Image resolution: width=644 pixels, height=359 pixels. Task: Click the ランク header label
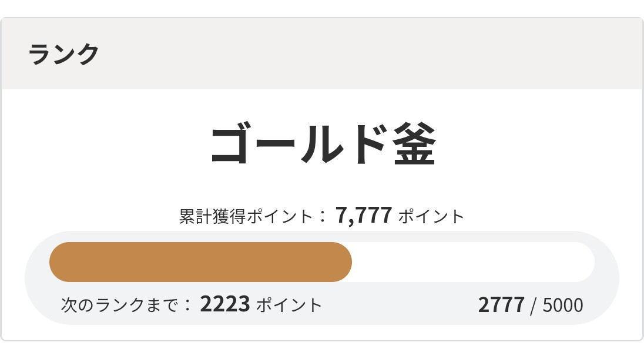[x=63, y=55]
